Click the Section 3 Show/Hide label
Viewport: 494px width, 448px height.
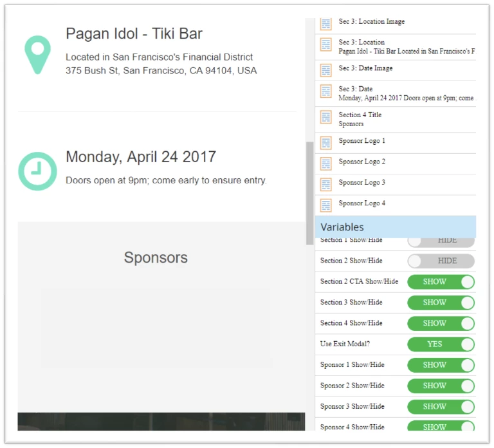pos(351,303)
